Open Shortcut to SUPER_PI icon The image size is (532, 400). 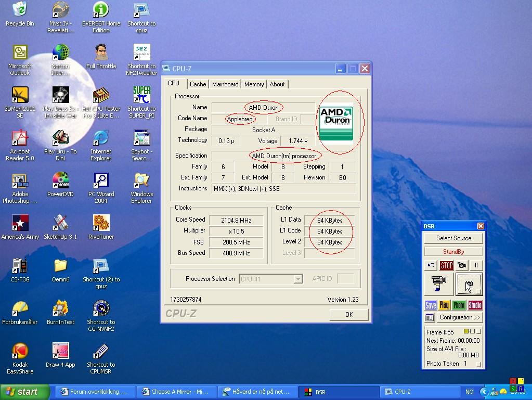tap(141, 102)
